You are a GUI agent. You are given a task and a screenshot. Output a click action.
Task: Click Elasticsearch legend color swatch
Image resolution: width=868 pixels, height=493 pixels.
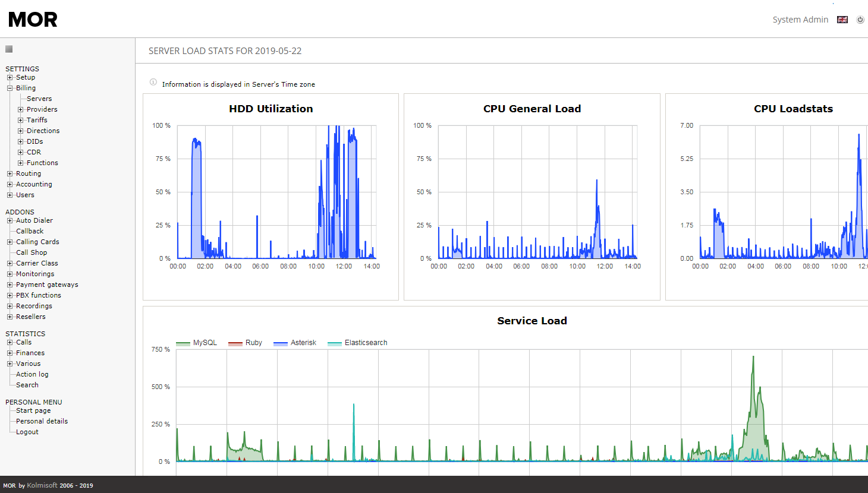pyautogui.click(x=335, y=343)
